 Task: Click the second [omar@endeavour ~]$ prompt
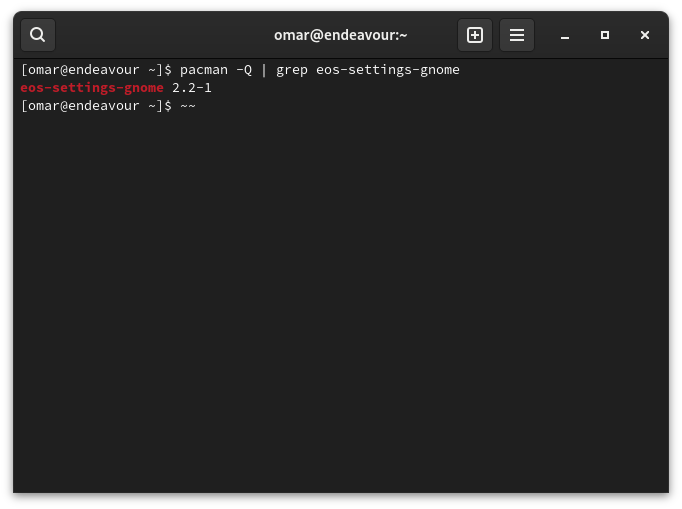[96, 106]
